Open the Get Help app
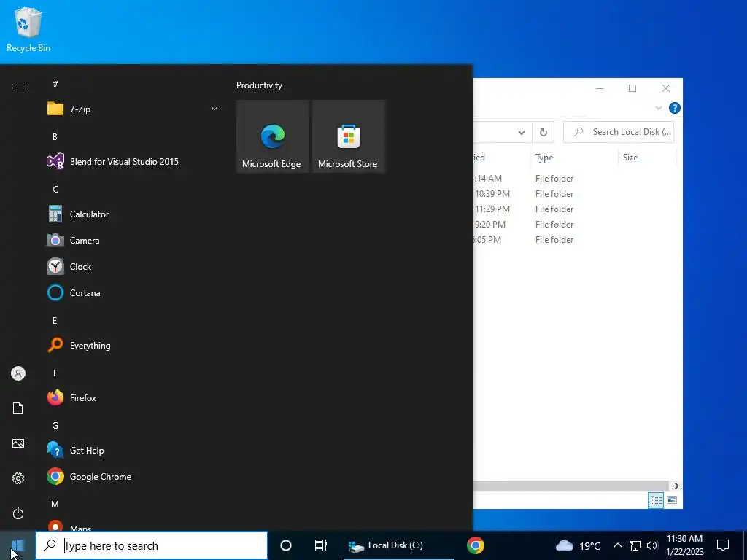 coord(133,451)
